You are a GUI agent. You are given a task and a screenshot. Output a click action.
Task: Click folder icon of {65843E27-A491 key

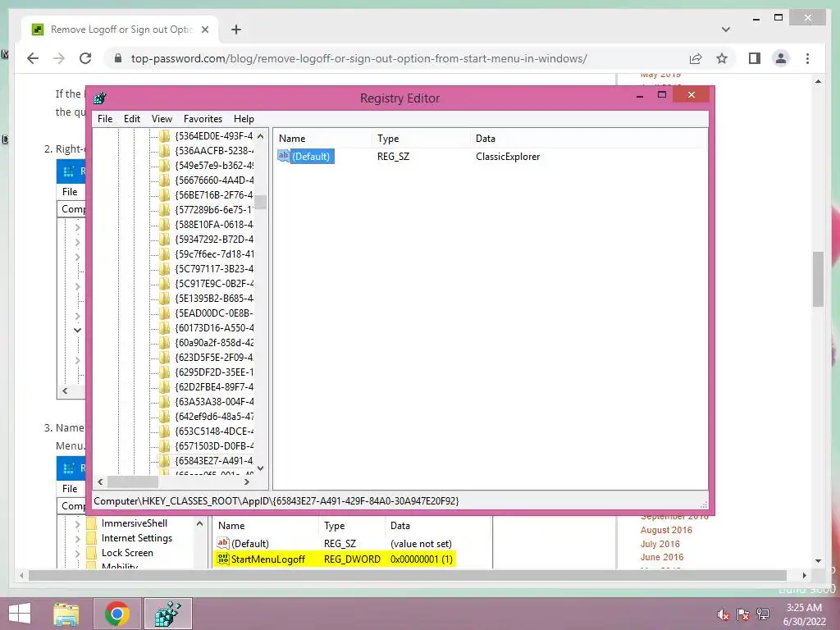[x=164, y=461]
